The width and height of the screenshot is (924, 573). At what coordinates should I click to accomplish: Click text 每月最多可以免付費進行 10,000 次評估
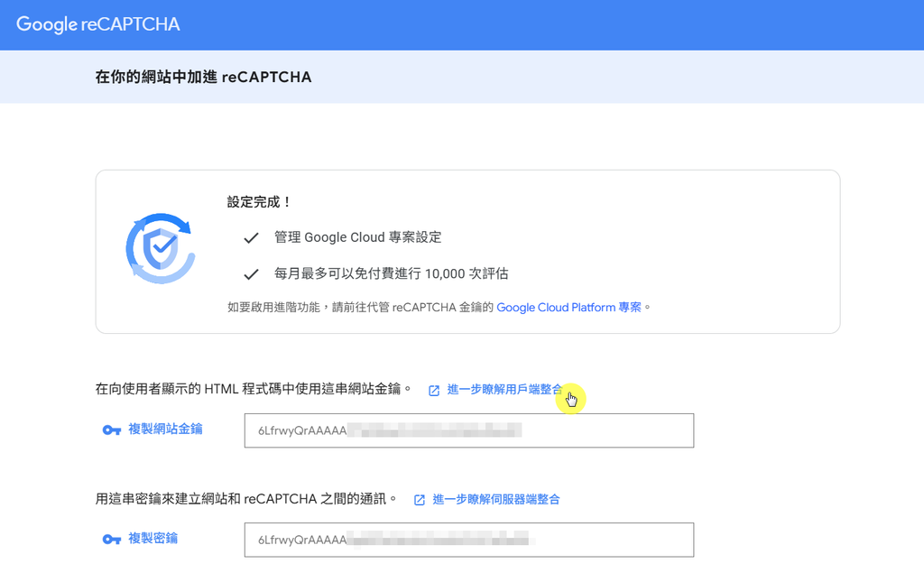[392, 273]
